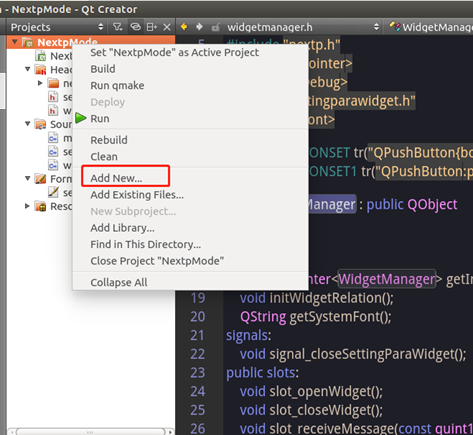
Task: Click the Headers folder icon
Action: [x=41, y=70]
